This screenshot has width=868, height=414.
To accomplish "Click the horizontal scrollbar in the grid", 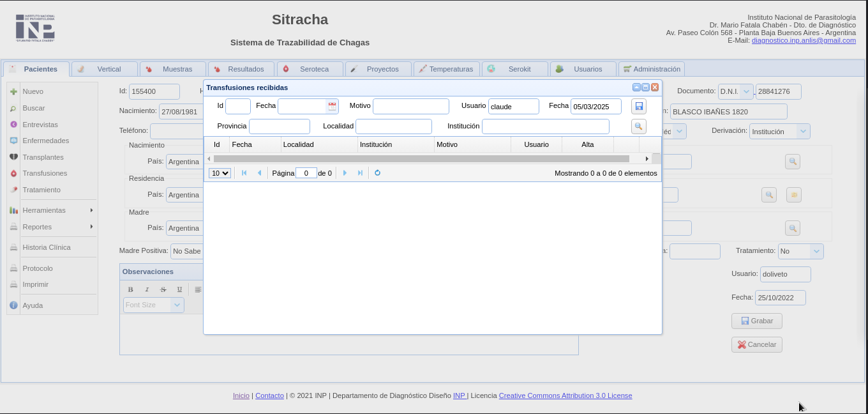I will (x=421, y=158).
